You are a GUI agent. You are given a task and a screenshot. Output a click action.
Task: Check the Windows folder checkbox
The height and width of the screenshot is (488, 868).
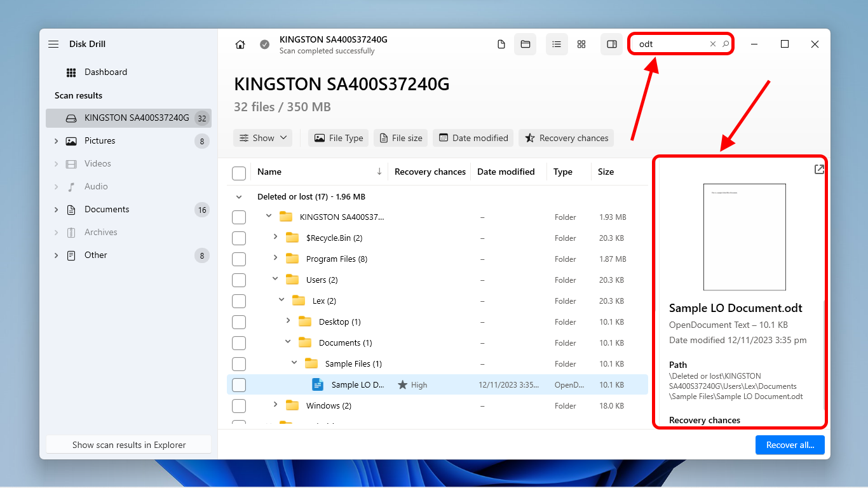pyautogui.click(x=239, y=406)
